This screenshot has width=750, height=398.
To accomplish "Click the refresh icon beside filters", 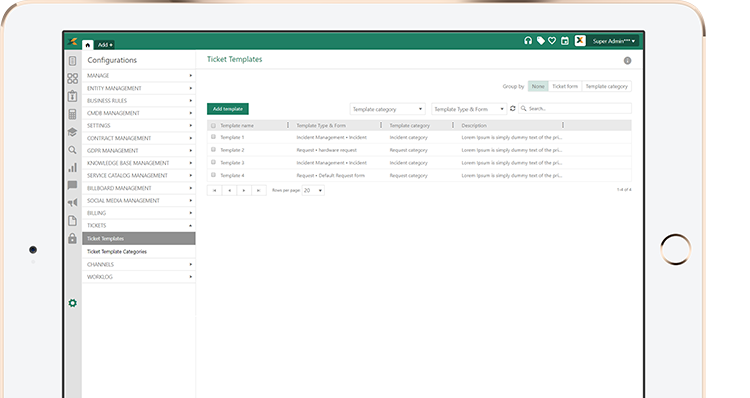I will 513,109.
